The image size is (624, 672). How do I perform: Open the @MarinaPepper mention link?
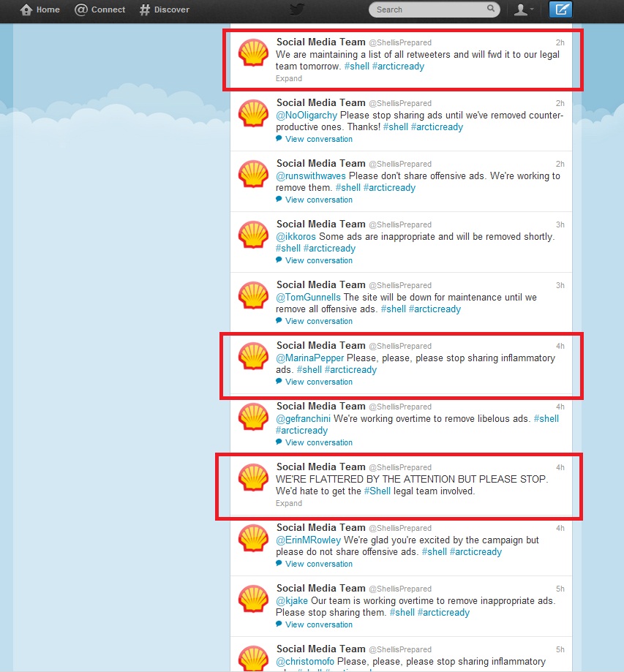(x=309, y=358)
